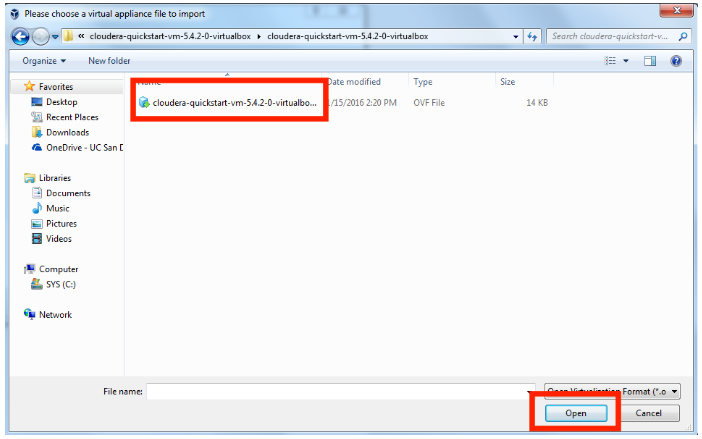Click the Recent Places icon

pos(37,117)
